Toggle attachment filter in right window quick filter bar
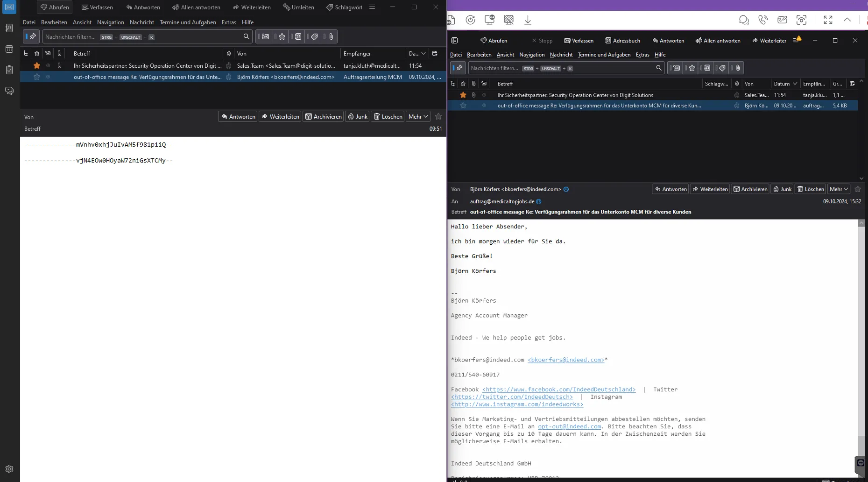Image resolution: width=868 pixels, height=482 pixels. 737,68
